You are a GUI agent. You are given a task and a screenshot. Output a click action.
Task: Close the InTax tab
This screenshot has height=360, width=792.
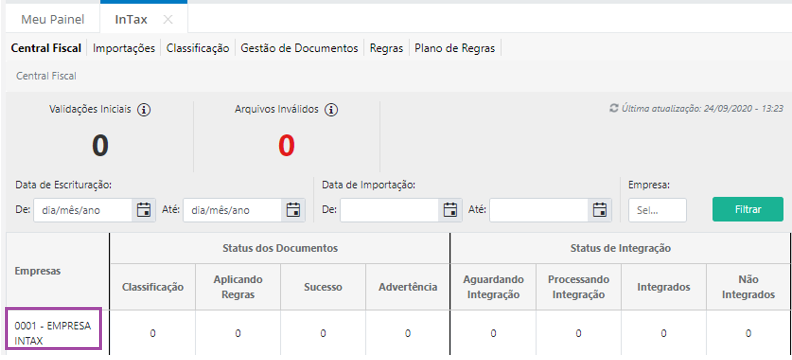[168, 20]
